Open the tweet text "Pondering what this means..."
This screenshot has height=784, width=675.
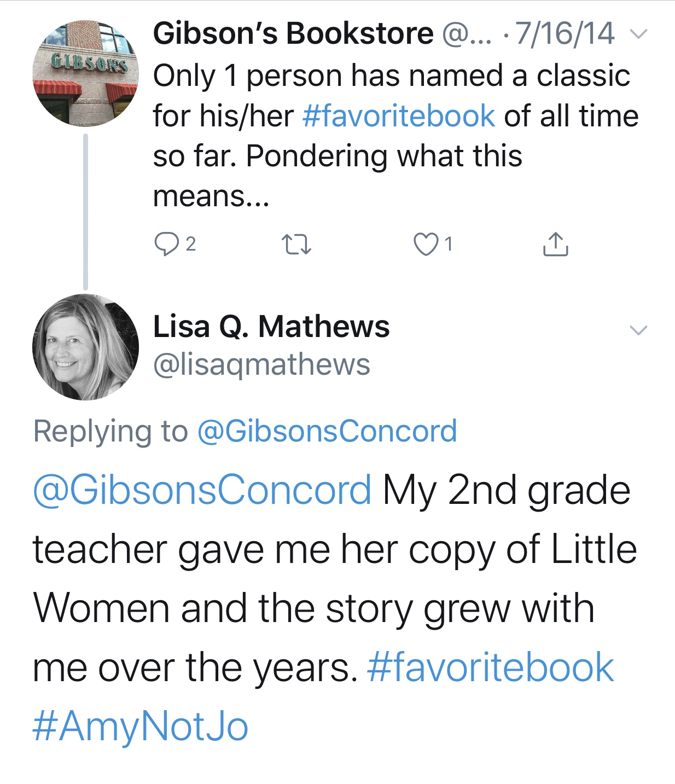(337, 176)
